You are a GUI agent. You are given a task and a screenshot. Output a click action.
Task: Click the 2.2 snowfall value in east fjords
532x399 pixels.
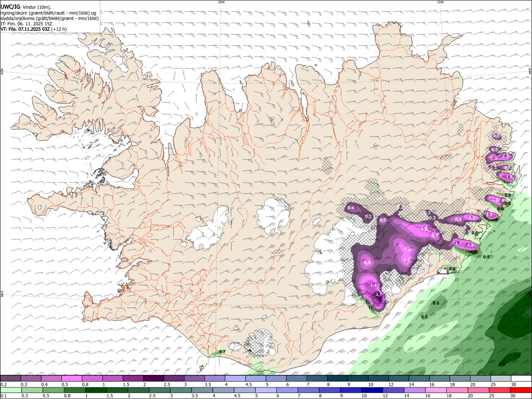[x=506, y=156]
